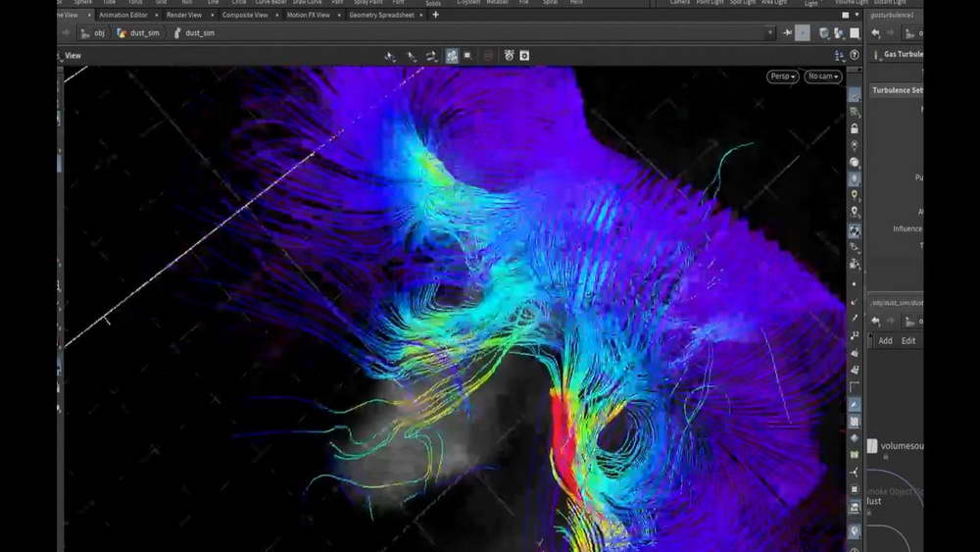Click the back arrow in the gasturbulence2 parameter pane

click(875, 33)
